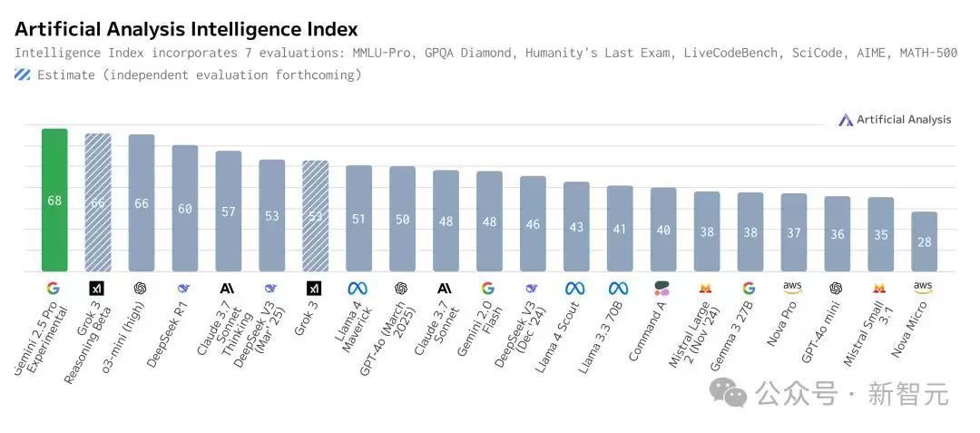
Task: Click the DeepSeek whale logo under DeepSeek R1
Action: point(183,288)
